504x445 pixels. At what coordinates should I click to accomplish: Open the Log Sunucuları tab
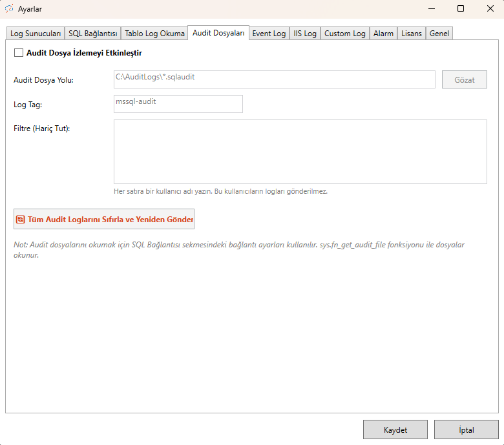pyautogui.click(x=36, y=34)
